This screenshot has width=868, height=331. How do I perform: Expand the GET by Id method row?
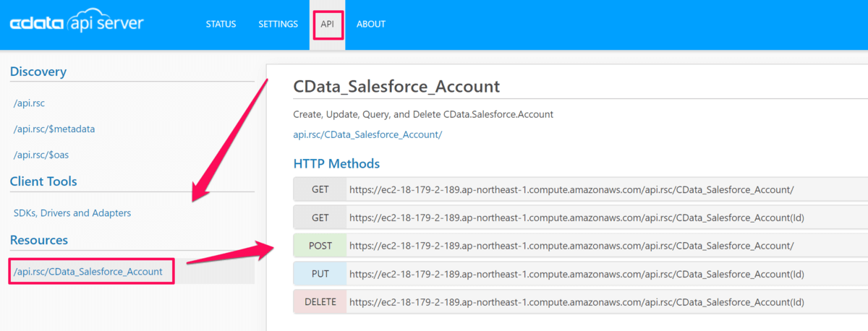(x=320, y=217)
